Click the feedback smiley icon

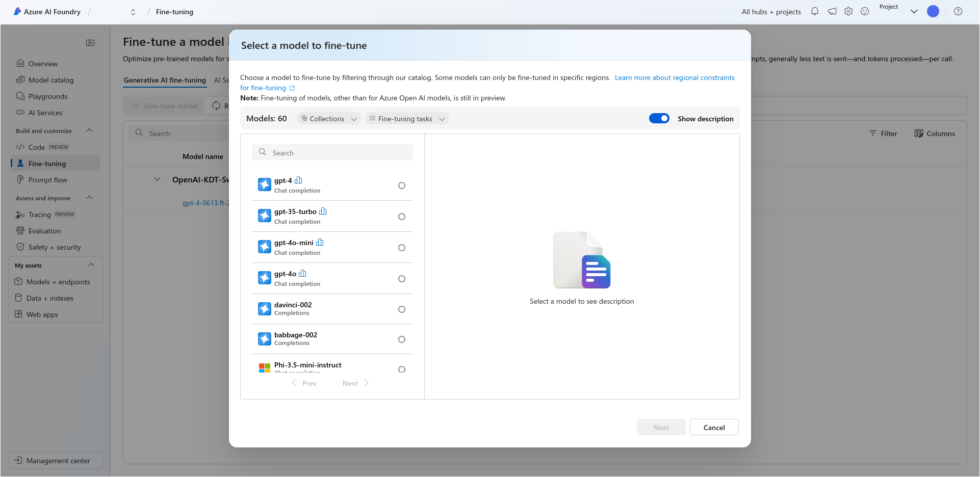click(865, 11)
